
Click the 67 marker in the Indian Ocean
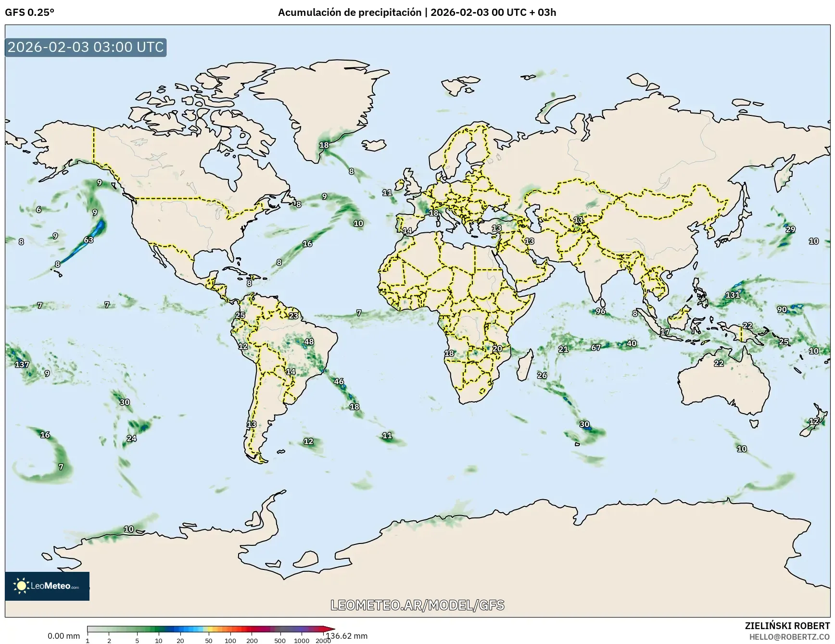tap(596, 347)
